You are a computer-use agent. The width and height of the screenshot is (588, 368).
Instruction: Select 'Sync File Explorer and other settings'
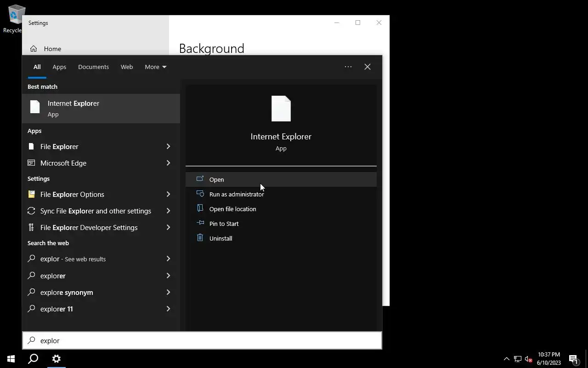[101, 211]
